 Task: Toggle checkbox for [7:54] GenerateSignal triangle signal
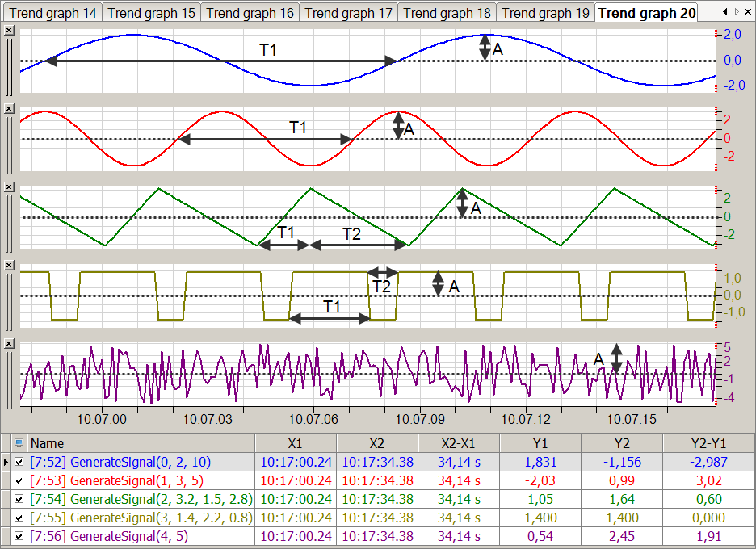(x=19, y=500)
